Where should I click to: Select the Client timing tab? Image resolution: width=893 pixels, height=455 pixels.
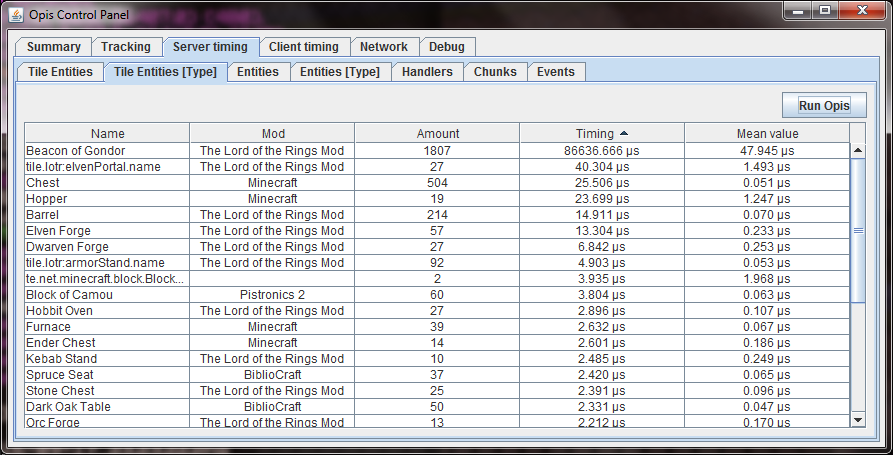coord(303,47)
